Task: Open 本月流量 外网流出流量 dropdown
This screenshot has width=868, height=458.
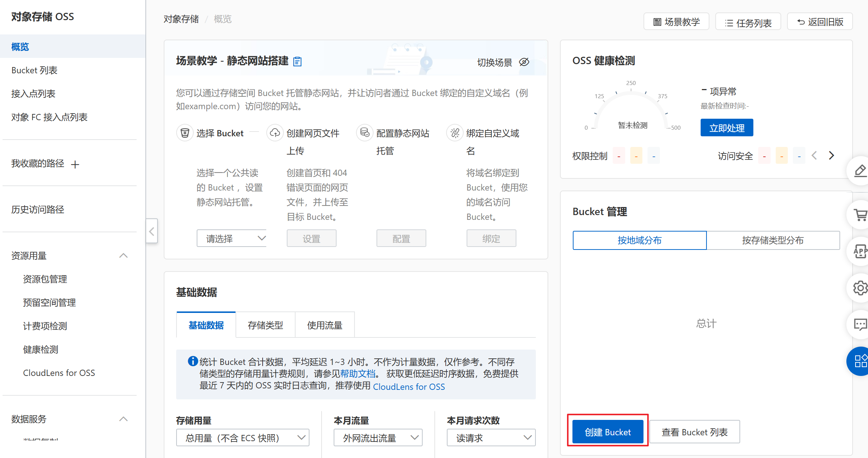Action: pyautogui.click(x=378, y=437)
